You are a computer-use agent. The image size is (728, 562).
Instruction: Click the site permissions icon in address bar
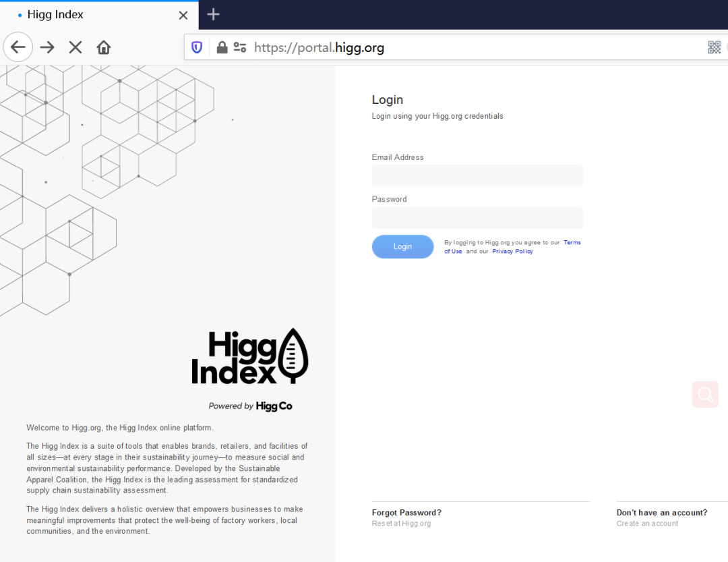click(x=239, y=47)
